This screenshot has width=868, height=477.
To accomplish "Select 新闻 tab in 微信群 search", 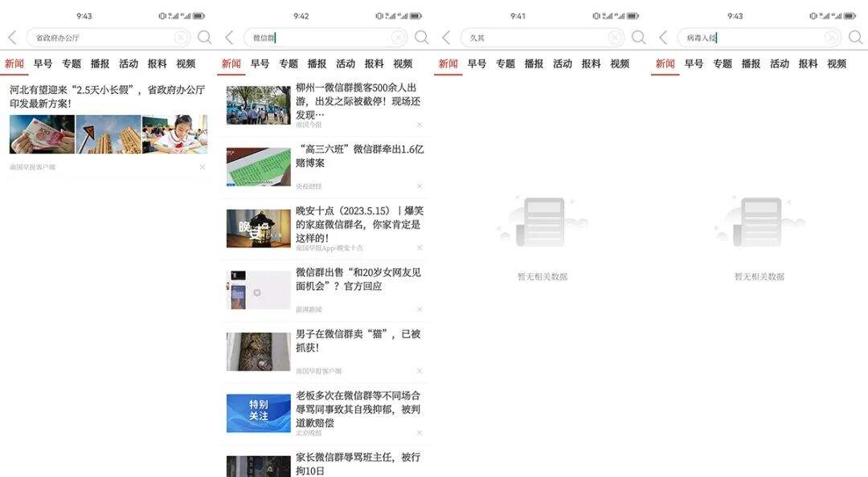I will [231, 63].
